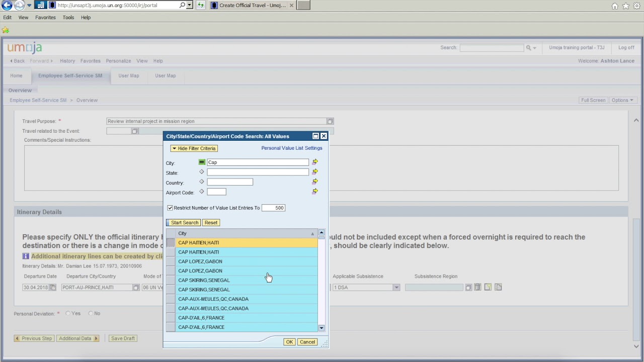
Task: Click the Country input field
Action: (x=230, y=182)
